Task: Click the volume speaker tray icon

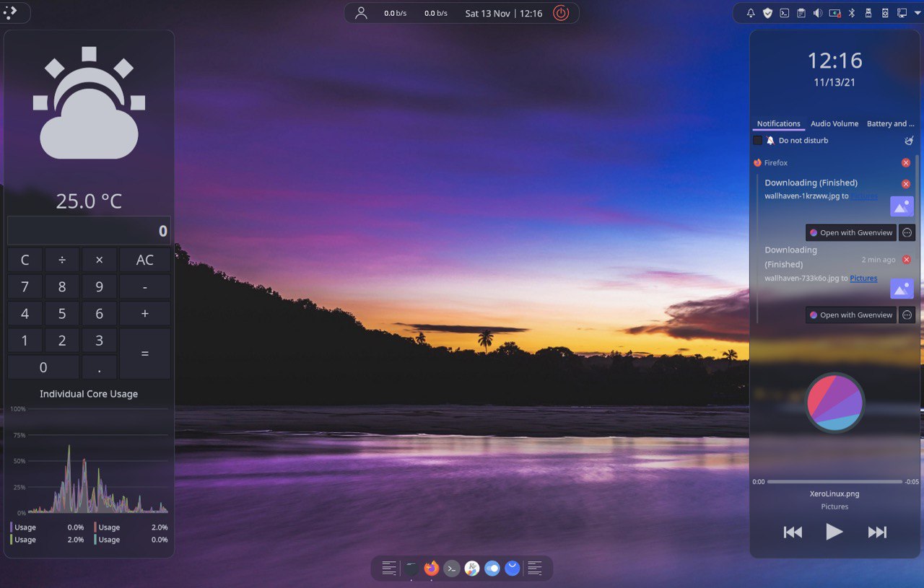Action: [818, 13]
